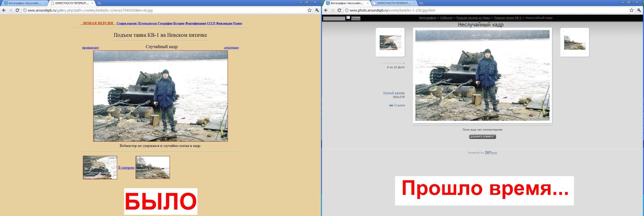Open the НОВАЯ ВЕРСИЯ link
Viewport: 644px width, 216px height.
click(98, 23)
